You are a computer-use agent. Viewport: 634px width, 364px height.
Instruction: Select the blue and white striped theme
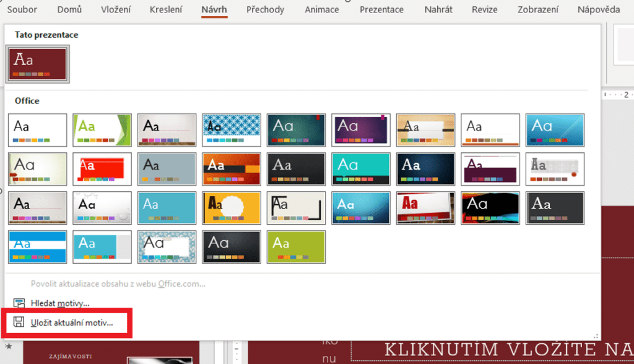38,247
